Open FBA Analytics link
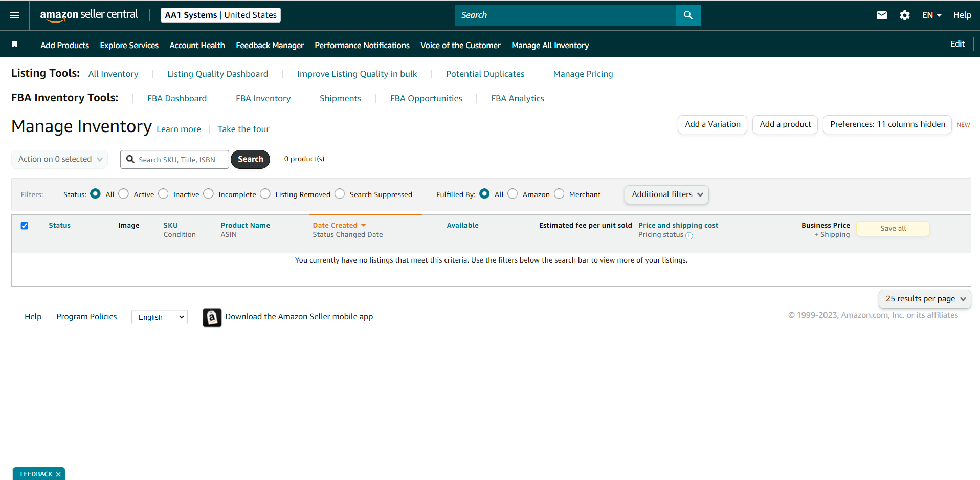The width and height of the screenshot is (980, 480). 518,98
